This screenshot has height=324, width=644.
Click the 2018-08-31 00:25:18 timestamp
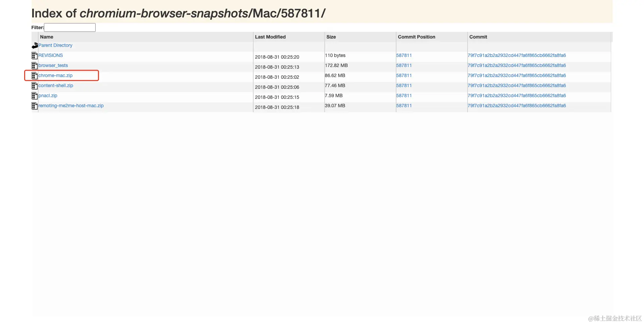(277, 107)
